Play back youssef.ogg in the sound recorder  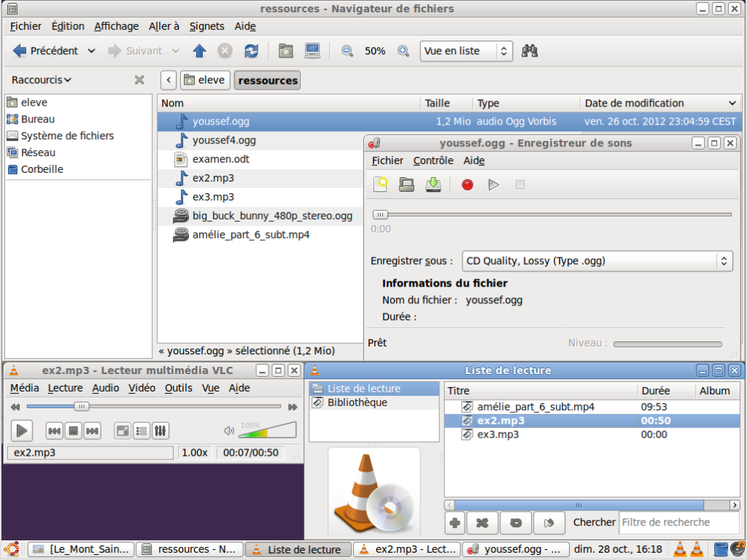493,184
